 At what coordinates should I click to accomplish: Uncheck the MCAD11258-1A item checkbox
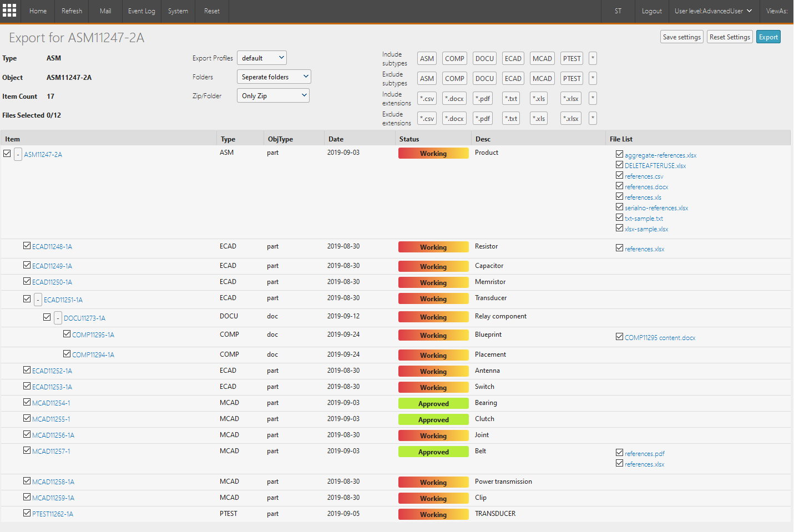pos(27,480)
